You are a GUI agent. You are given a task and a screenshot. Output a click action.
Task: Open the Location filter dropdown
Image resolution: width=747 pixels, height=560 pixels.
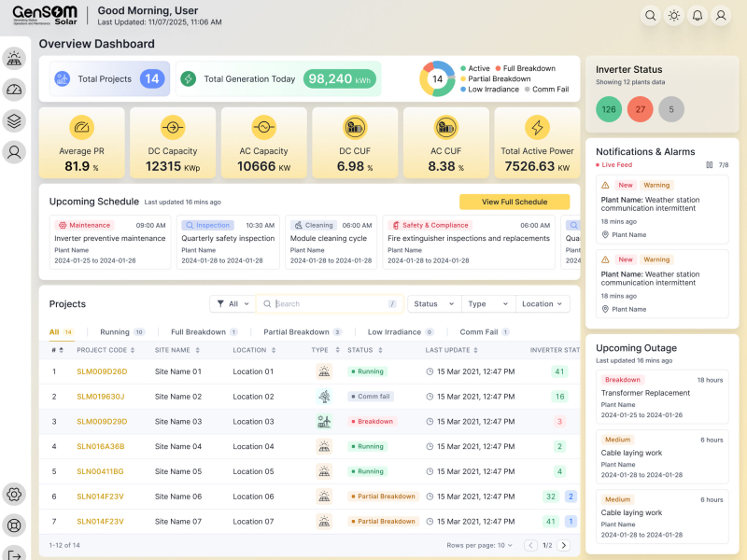click(543, 304)
